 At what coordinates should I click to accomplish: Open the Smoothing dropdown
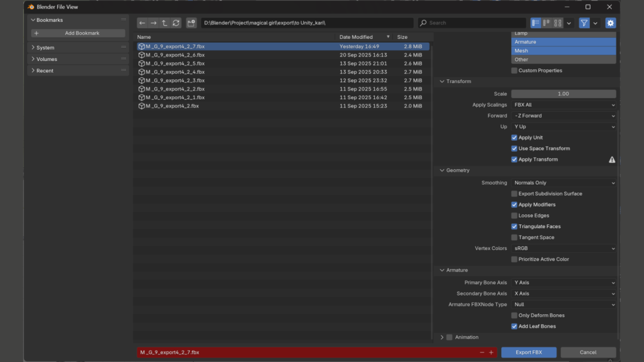(x=563, y=183)
